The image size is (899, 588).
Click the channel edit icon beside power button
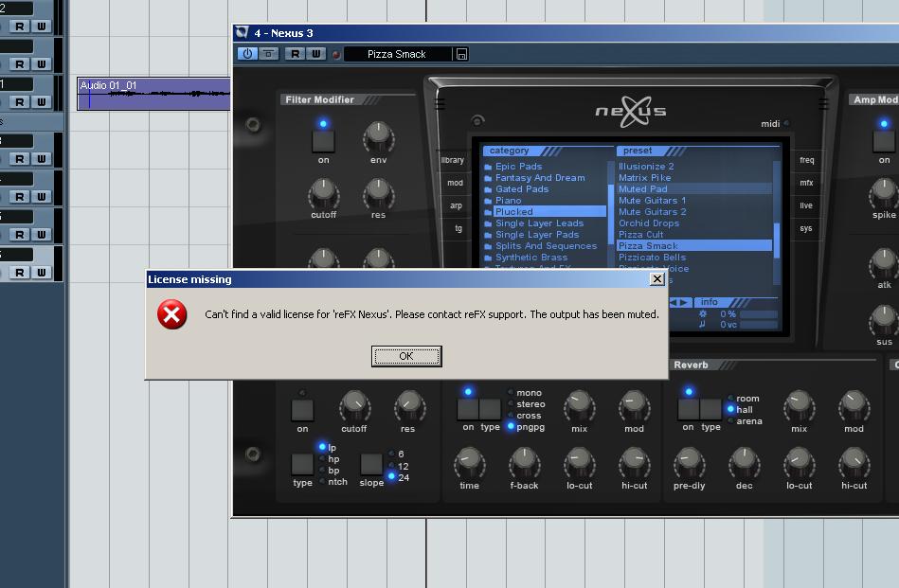[x=268, y=54]
